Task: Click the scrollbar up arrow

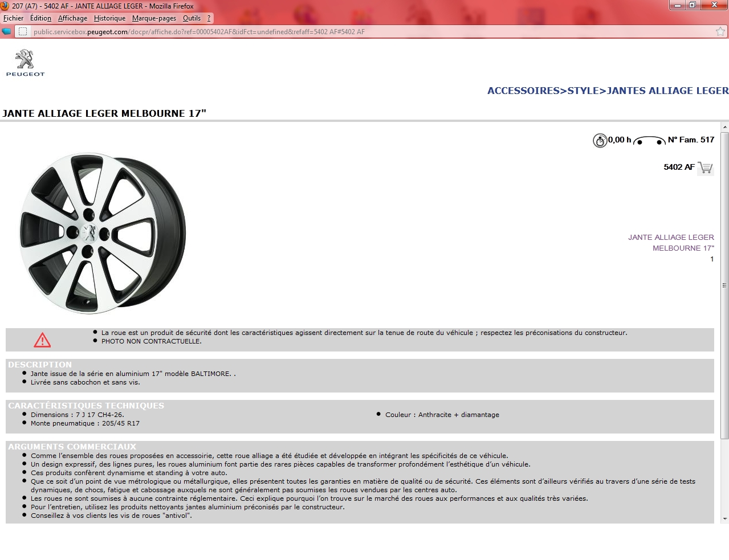Action: click(725, 127)
